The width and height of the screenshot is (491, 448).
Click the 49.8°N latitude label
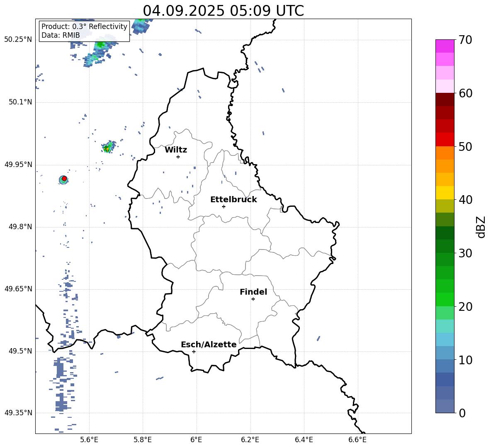20,227
